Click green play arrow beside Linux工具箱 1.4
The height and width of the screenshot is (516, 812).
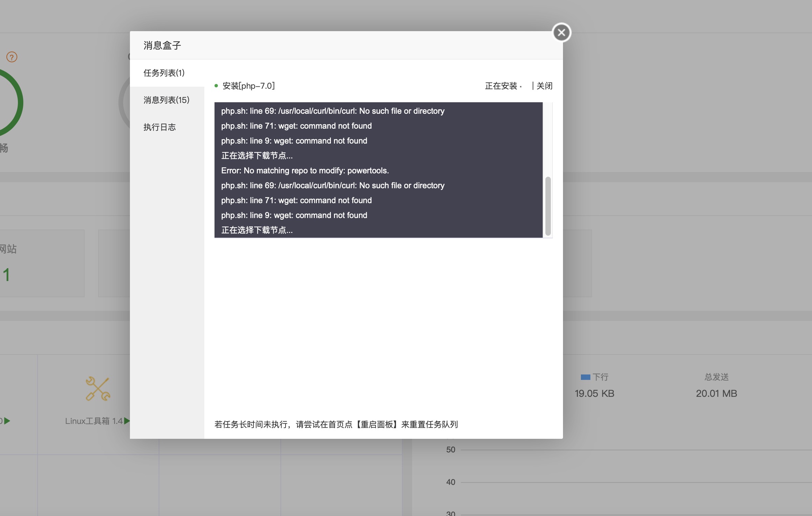[x=127, y=421]
